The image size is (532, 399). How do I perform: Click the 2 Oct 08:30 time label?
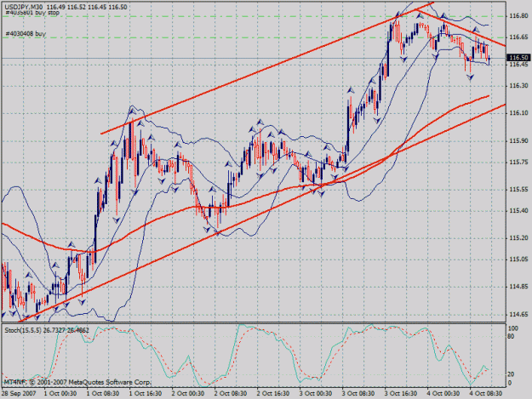pos(231,394)
